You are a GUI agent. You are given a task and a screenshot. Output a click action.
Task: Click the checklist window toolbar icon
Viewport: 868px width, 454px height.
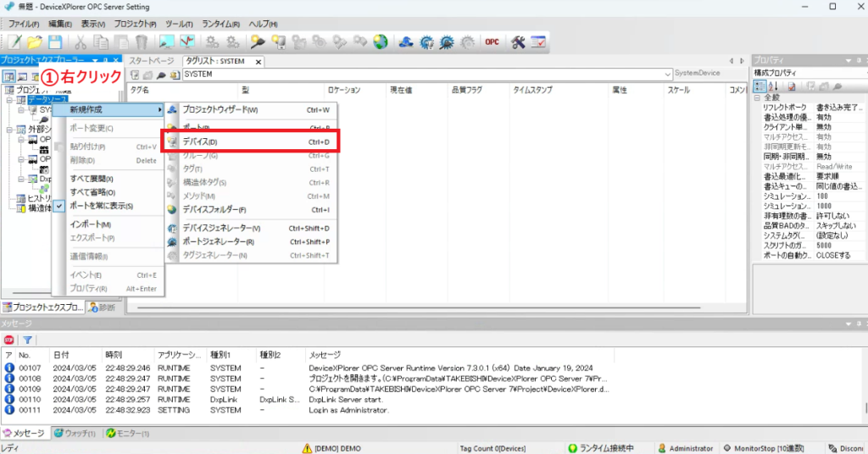(538, 42)
